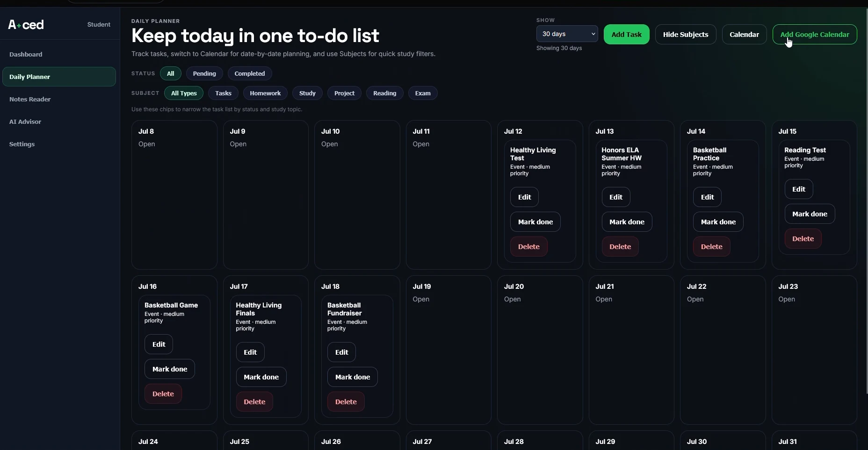Edit the Basketball Game task
The height and width of the screenshot is (450, 868).
click(x=159, y=344)
